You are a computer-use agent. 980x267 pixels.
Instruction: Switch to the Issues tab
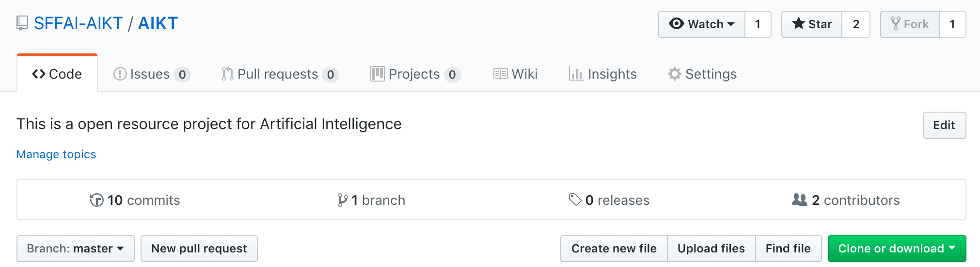point(152,74)
